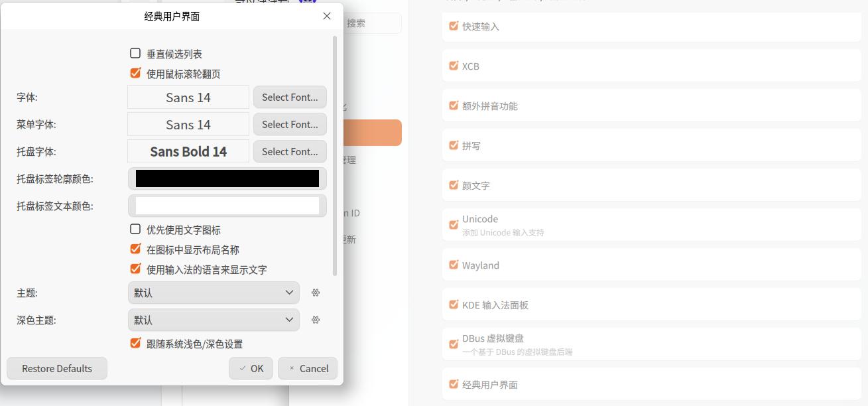Uncheck the 颜文字 addon checkbox
Screen dimensions: 868x406
tap(454, 185)
